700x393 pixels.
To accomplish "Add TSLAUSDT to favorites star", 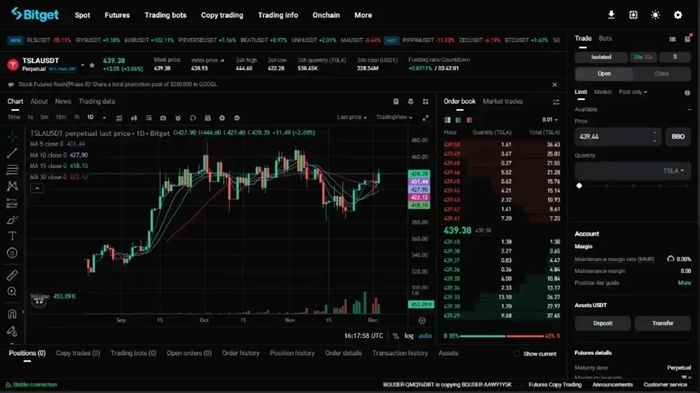I will pyautogui.click(x=92, y=65).
